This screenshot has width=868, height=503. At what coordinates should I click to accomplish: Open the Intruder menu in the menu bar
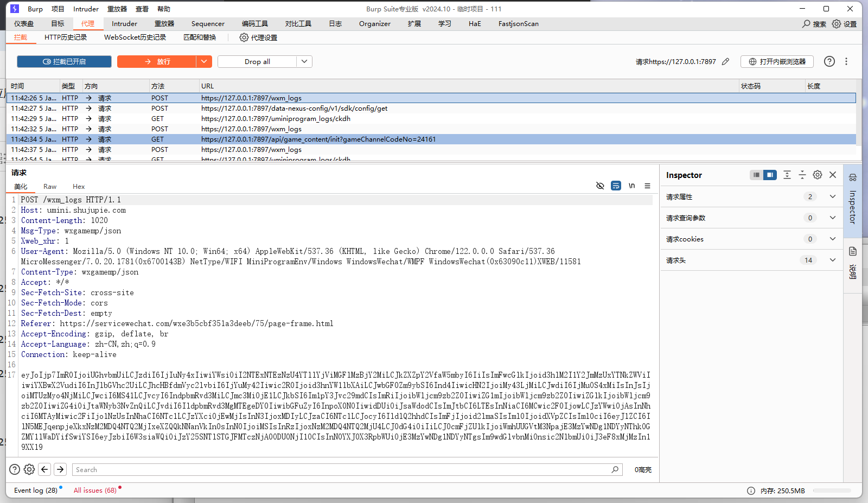point(86,9)
